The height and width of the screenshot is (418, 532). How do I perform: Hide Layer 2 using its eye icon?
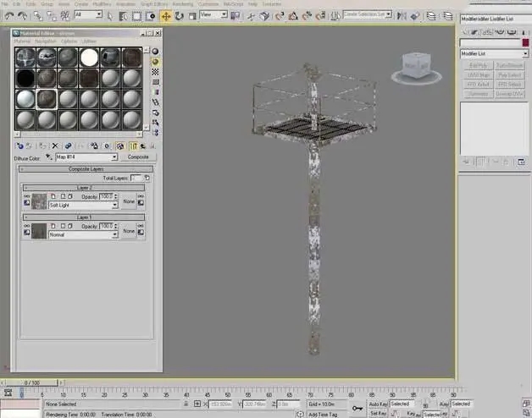26,196
